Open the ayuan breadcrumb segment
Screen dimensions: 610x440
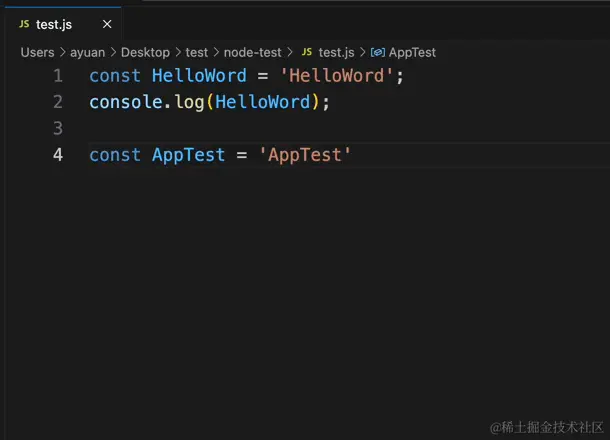88,52
